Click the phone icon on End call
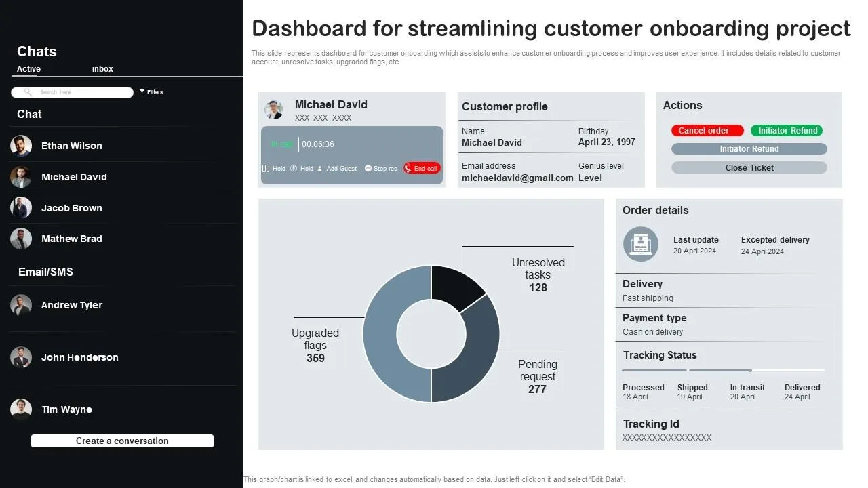This screenshot has width=868, height=488. tap(408, 168)
